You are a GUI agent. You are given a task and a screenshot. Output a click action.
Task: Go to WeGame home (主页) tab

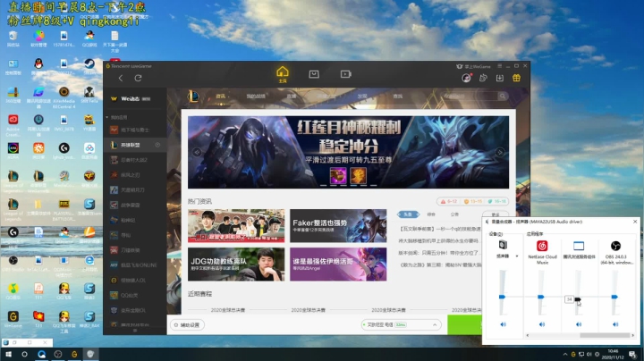pyautogui.click(x=283, y=74)
